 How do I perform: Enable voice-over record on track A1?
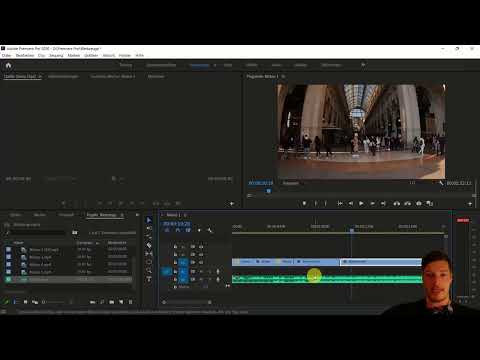click(218, 271)
